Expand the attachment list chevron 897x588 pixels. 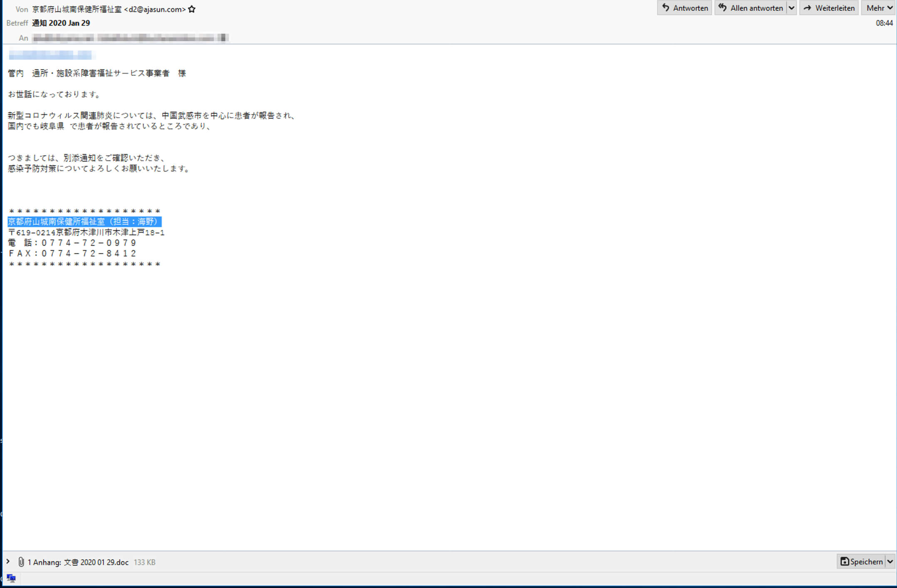(8, 562)
